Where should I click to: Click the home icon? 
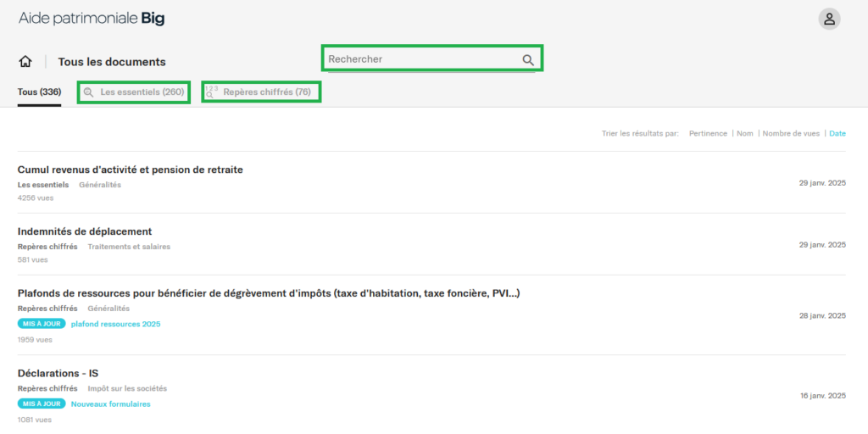[25, 61]
